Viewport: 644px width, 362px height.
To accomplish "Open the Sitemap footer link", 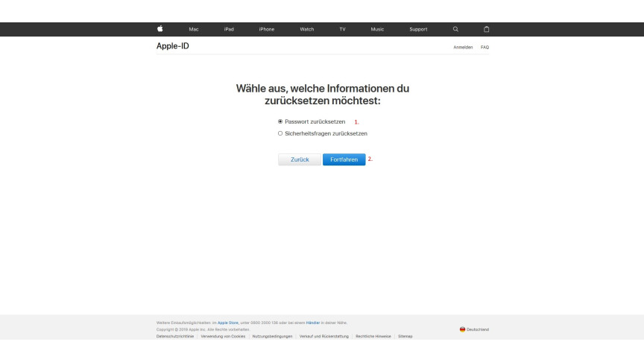I will (405, 336).
